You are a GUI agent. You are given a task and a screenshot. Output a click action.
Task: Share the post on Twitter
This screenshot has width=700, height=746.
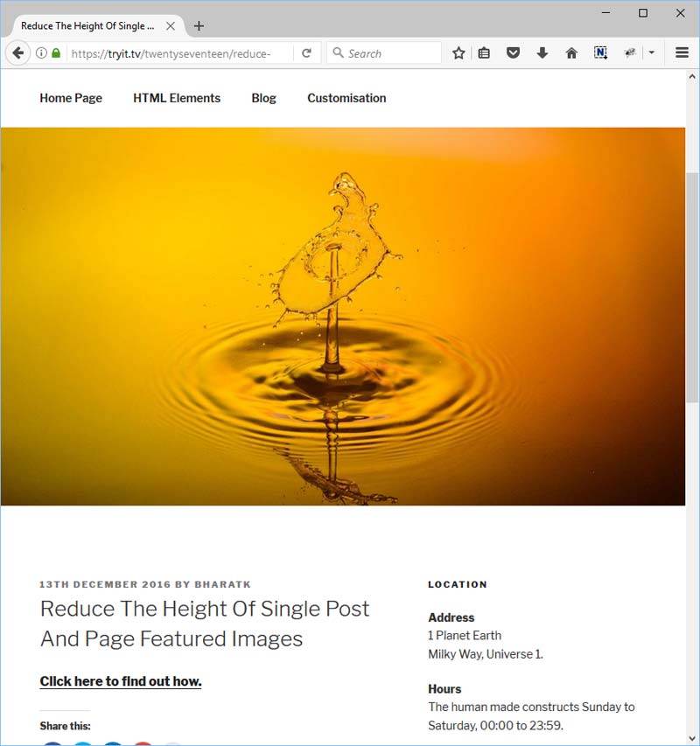pos(82,743)
